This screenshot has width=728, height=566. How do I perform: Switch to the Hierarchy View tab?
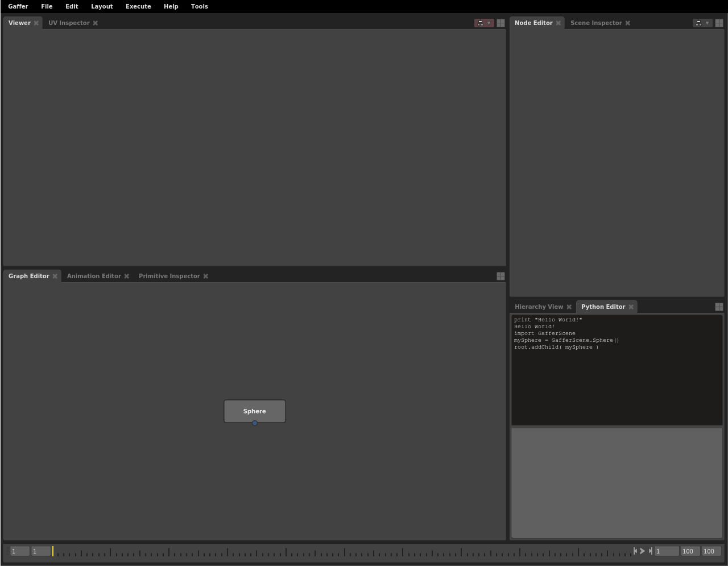pyautogui.click(x=539, y=307)
